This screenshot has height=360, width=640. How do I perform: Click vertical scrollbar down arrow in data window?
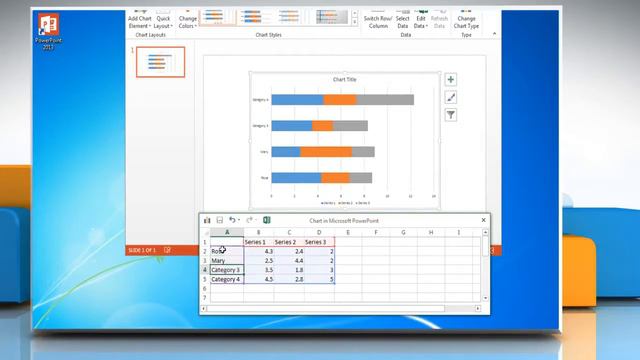(x=485, y=298)
